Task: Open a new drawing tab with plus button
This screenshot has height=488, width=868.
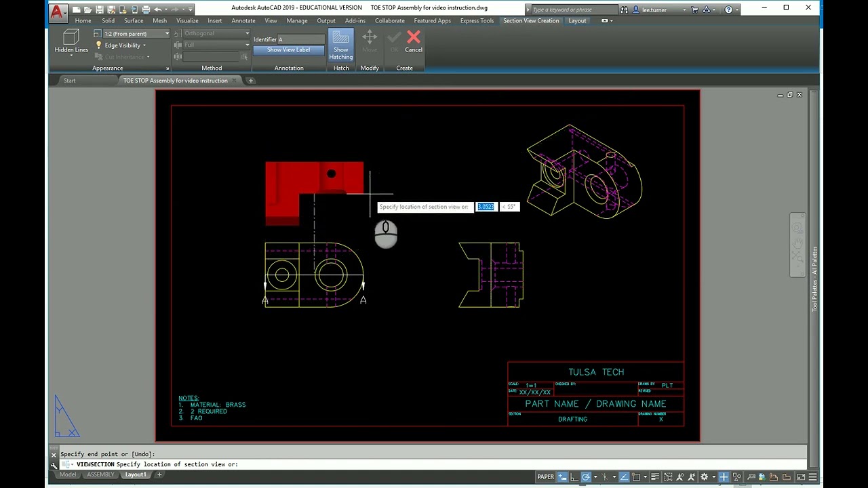Action: click(250, 81)
